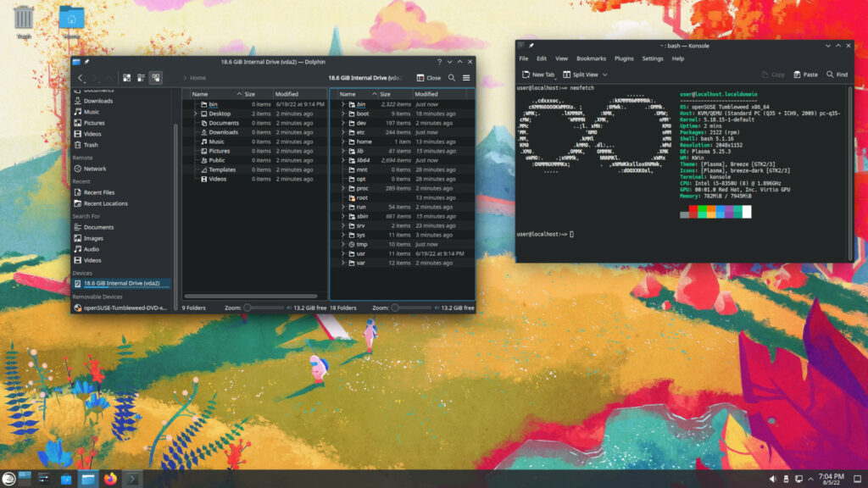The height and width of the screenshot is (488, 868).
Task: Open the Bookmarks menu in Konsole
Action: [x=591, y=58]
